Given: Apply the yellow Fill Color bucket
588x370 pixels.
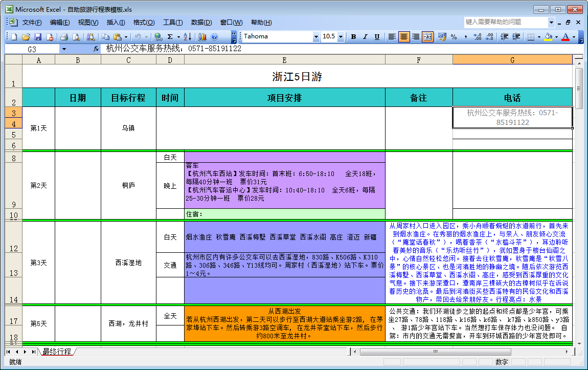Looking at the screenshot, I should pos(548,36).
